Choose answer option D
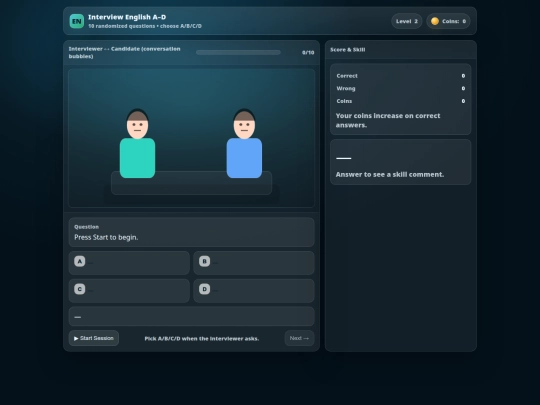Screen dimensions: 540x405 [254, 291]
